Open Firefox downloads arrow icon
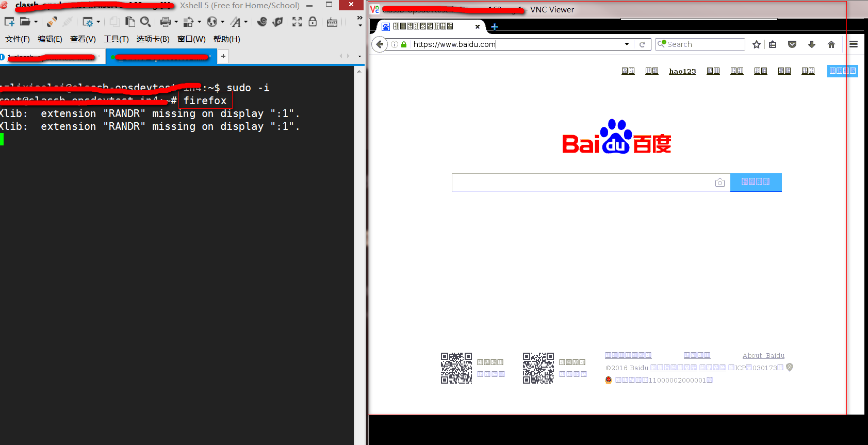Screen dimensions: 868x445 click(x=812, y=44)
